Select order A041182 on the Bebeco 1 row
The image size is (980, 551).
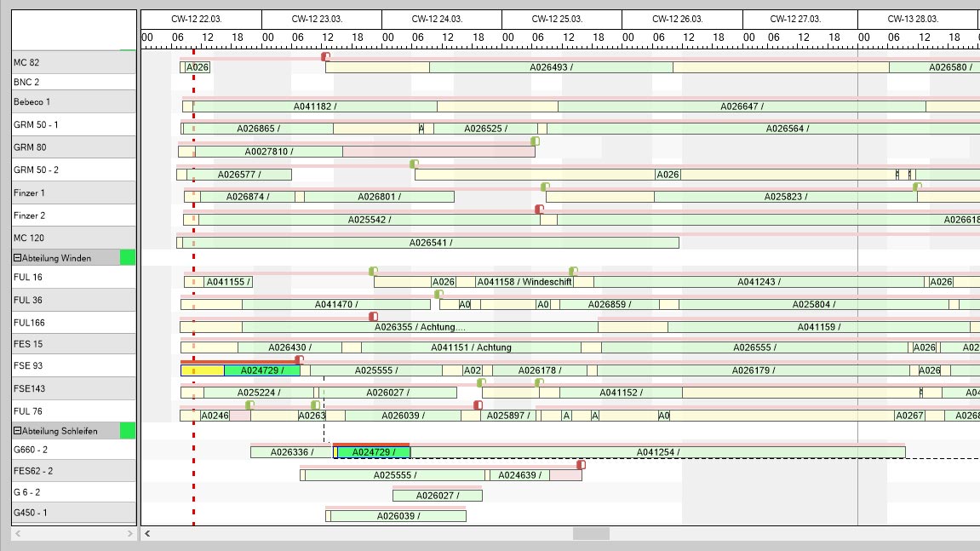tap(315, 106)
